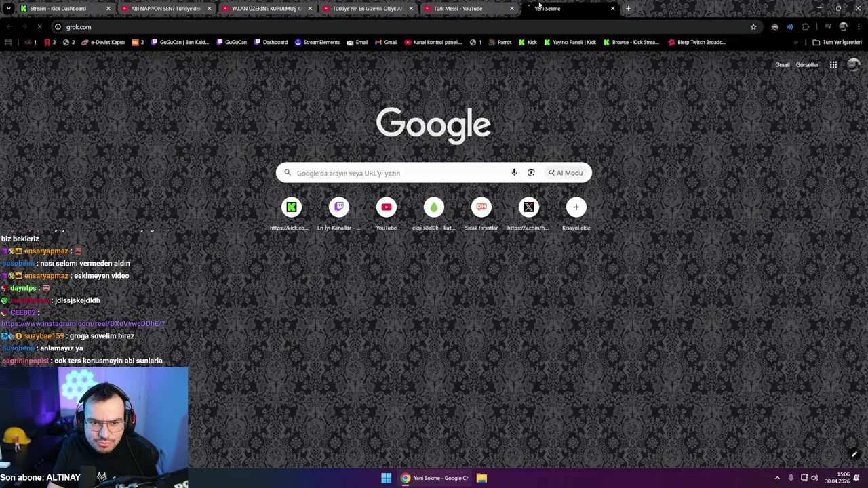
Task: Open StreamElements bookmark
Action: point(317,42)
